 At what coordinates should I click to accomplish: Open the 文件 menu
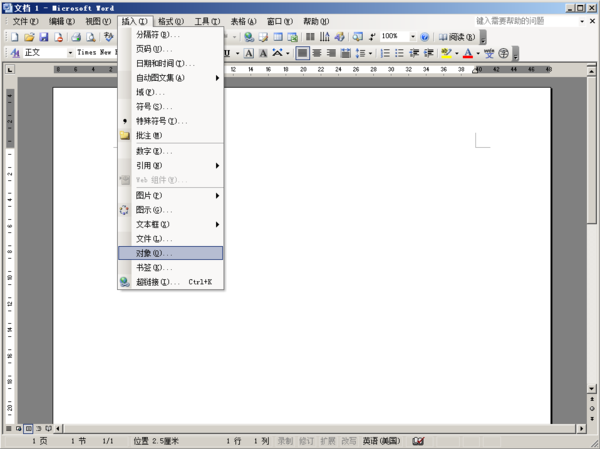26,21
